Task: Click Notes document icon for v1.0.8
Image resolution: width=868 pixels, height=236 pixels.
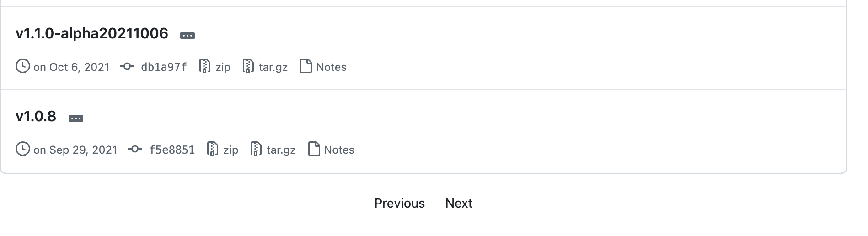Action: pyautogui.click(x=314, y=149)
